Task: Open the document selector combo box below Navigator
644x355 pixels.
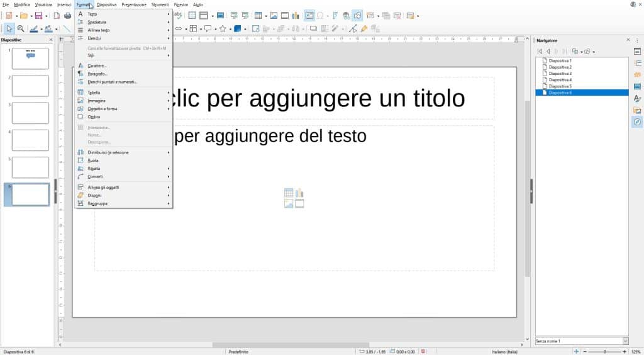Action: pos(582,341)
